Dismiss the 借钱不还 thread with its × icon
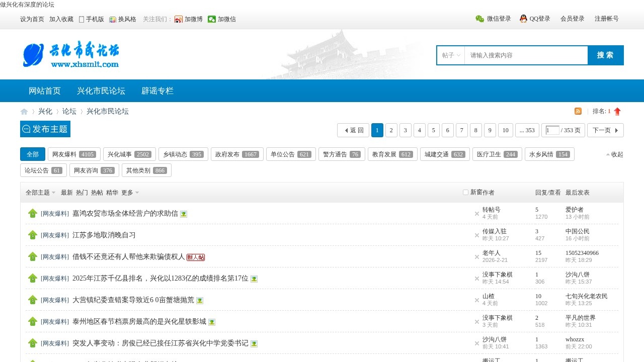 (x=476, y=256)
